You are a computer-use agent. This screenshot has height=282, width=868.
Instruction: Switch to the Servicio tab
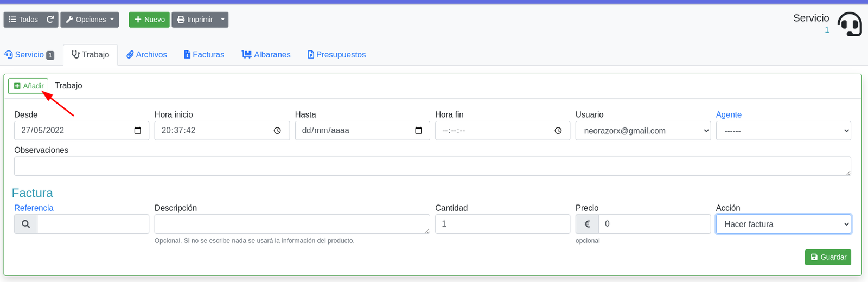[x=29, y=55]
